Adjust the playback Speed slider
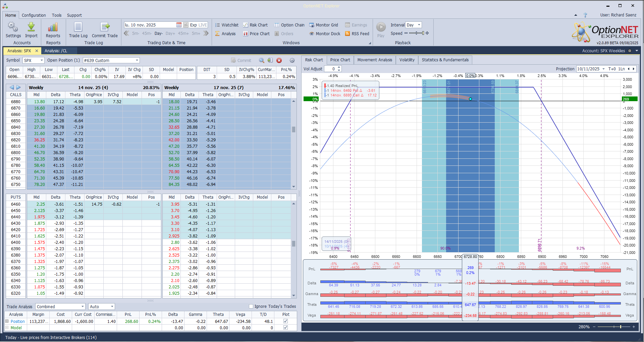644x342 pixels. 417,33
